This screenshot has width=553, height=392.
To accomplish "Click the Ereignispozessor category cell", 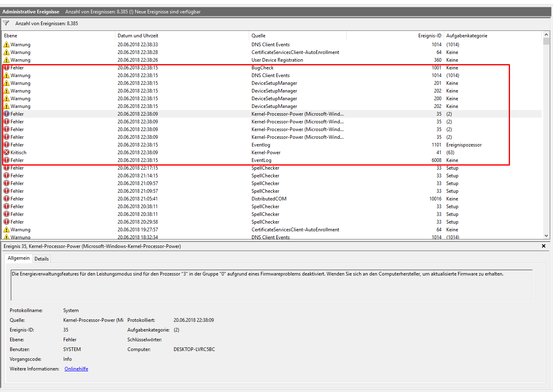I will 464,145.
